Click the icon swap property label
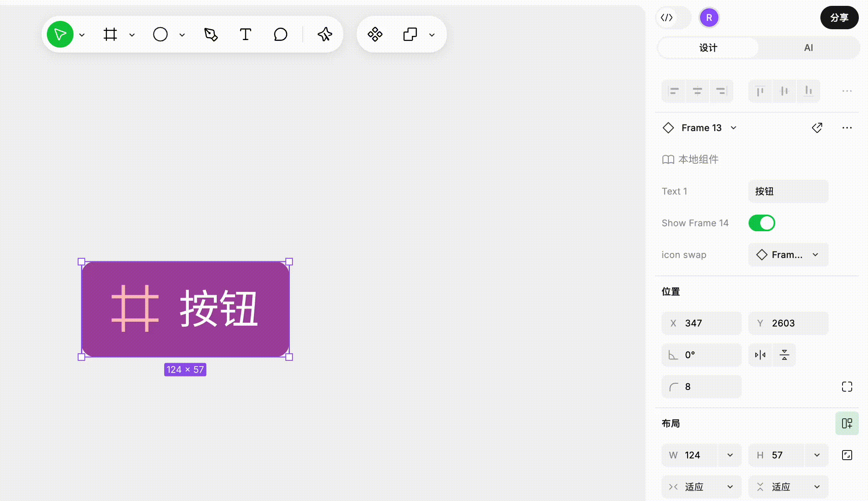 click(x=684, y=255)
